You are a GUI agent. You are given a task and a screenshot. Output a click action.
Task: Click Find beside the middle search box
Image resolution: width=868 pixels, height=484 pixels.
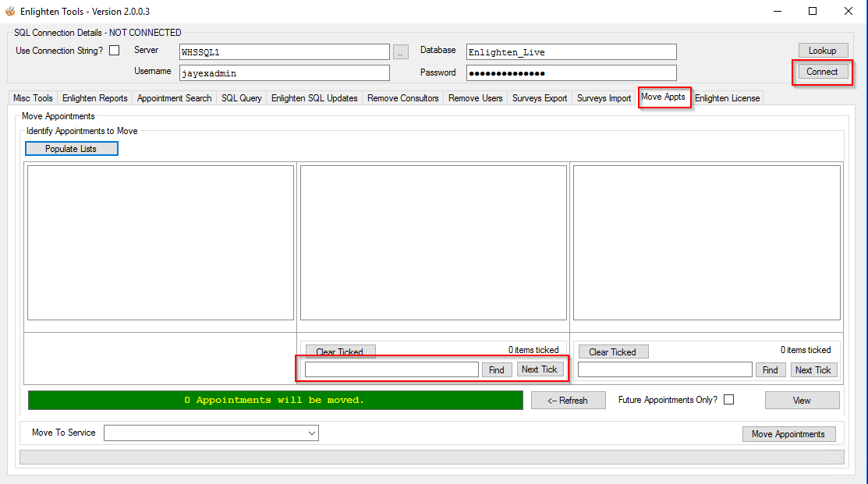pos(497,370)
